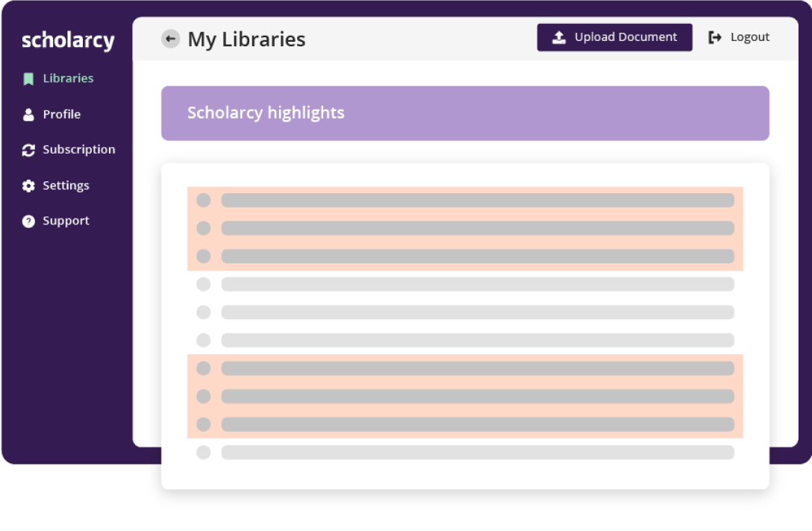
Task: Click the upload icon in Upload Document
Action: click(559, 37)
